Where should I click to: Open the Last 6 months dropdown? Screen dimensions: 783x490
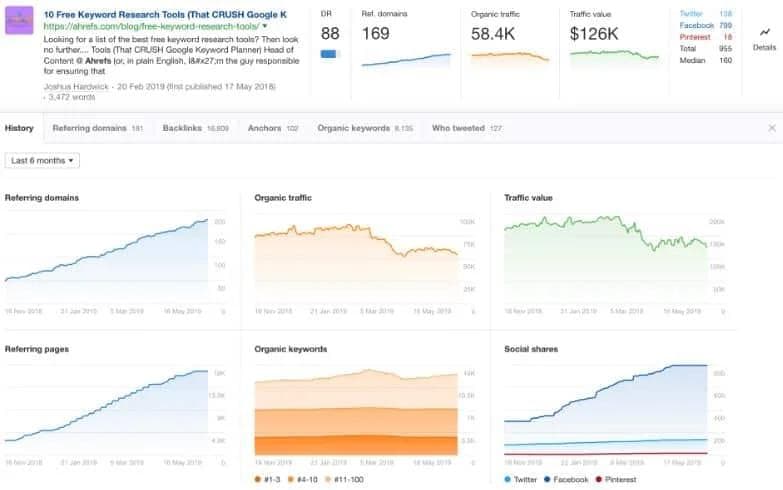click(x=43, y=160)
